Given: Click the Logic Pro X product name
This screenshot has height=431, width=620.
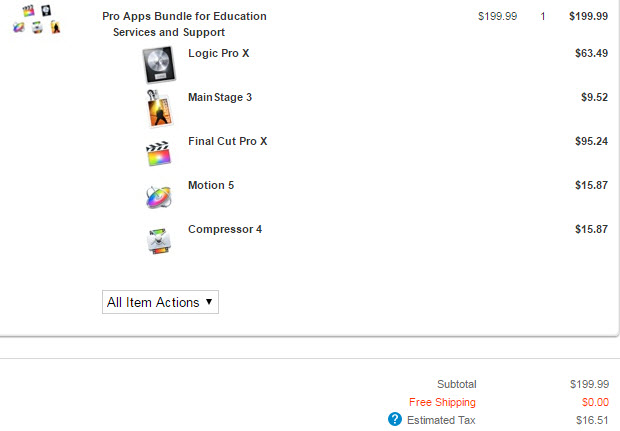Looking at the screenshot, I should click(x=219, y=53).
